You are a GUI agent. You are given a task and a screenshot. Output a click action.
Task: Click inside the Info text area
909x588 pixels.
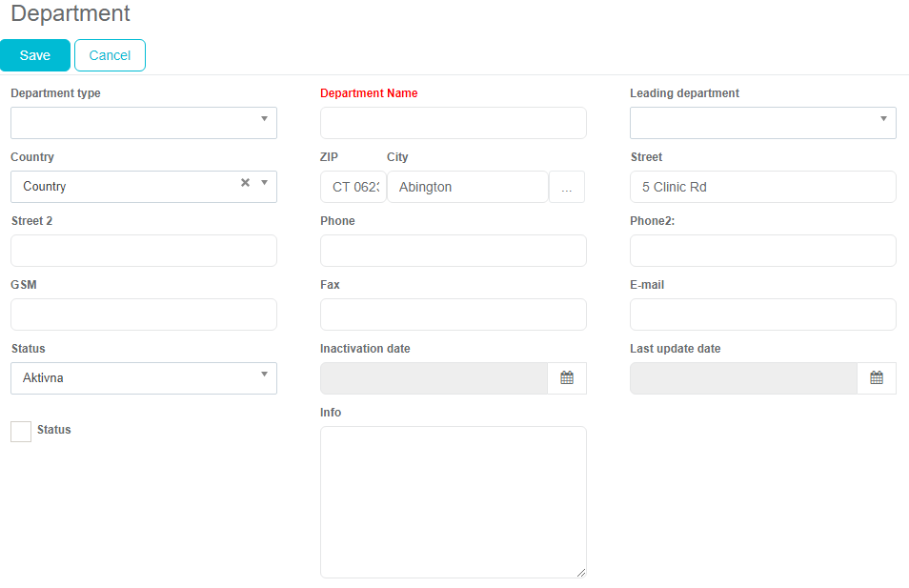click(x=453, y=501)
